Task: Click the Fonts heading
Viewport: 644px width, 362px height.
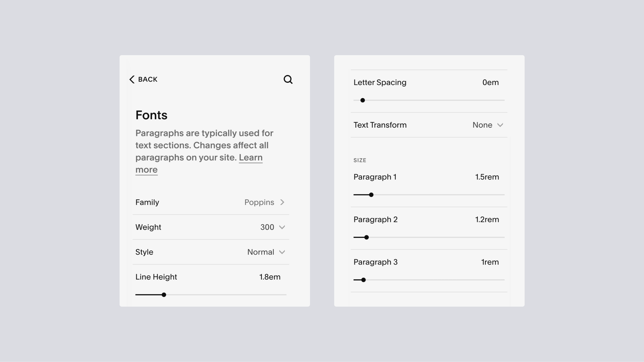Action: click(x=151, y=115)
